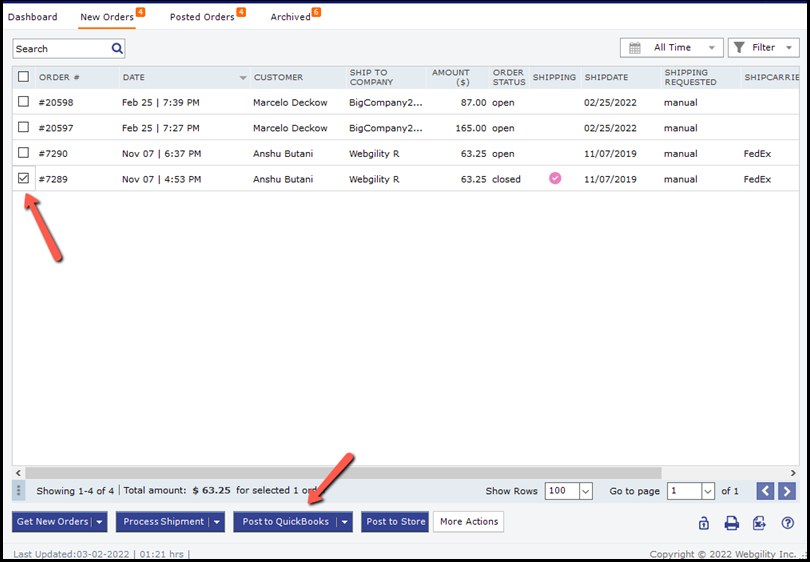Go to the next page arrow
This screenshot has height=562, width=810.
(x=788, y=491)
